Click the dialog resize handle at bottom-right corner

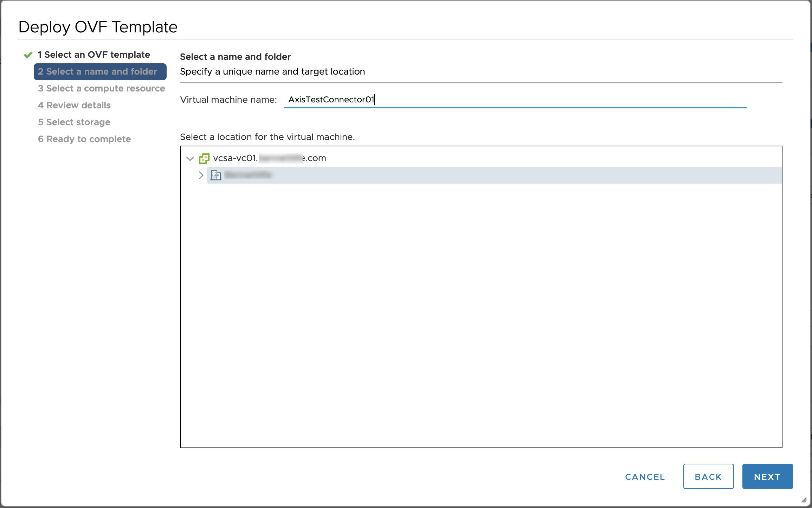coord(804,500)
